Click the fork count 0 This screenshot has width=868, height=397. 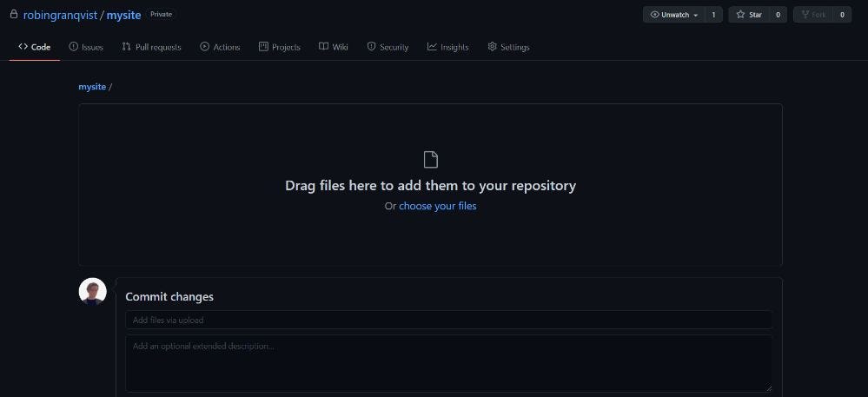click(843, 15)
